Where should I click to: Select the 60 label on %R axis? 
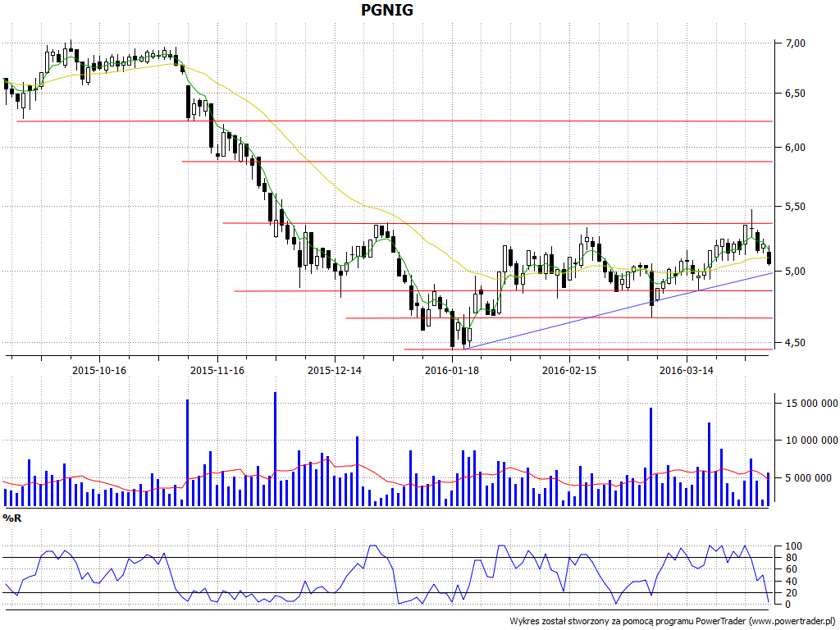click(x=792, y=569)
